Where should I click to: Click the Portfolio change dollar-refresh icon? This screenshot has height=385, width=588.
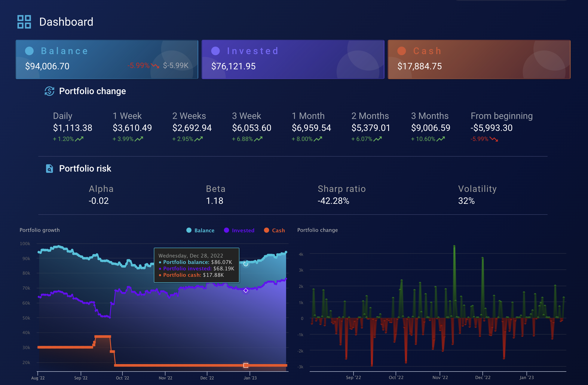[x=49, y=91]
